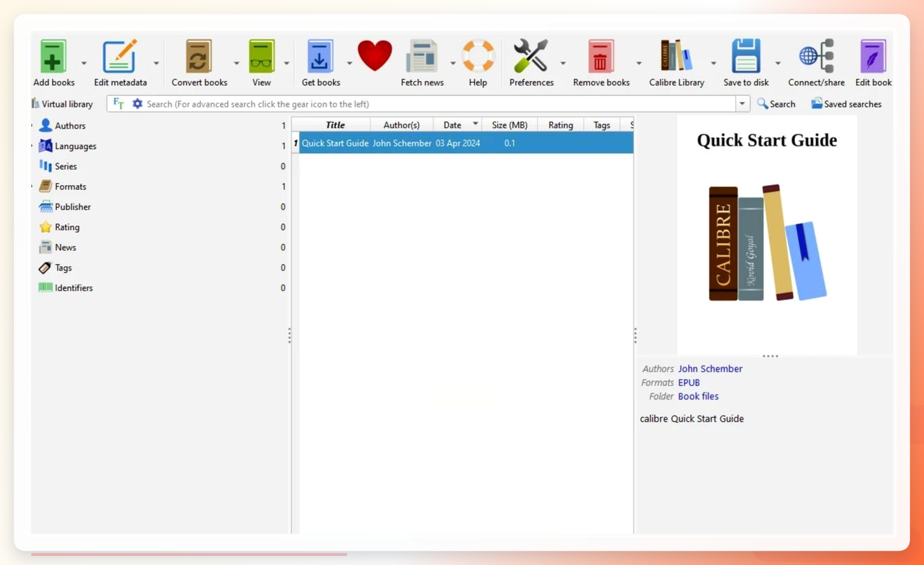Sort by the Author(s) column header
The width and height of the screenshot is (924, 565).
pyautogui.click(x=402, y=125)
